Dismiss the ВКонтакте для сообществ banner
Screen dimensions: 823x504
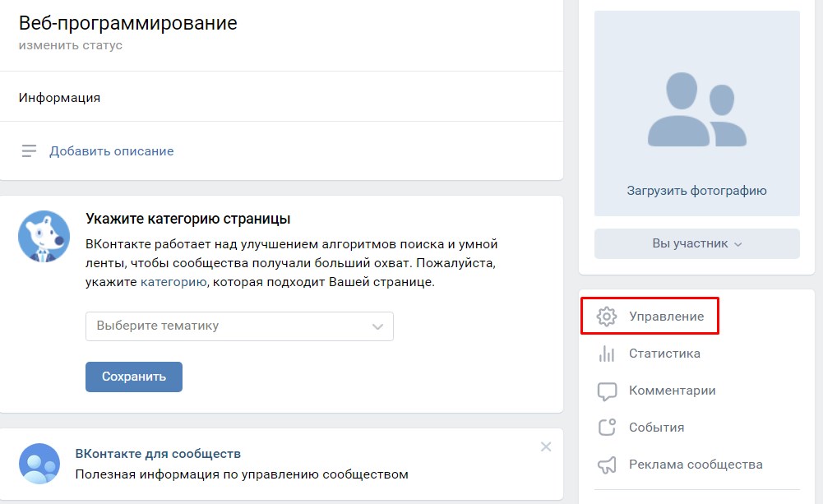(x=546, y=446)
